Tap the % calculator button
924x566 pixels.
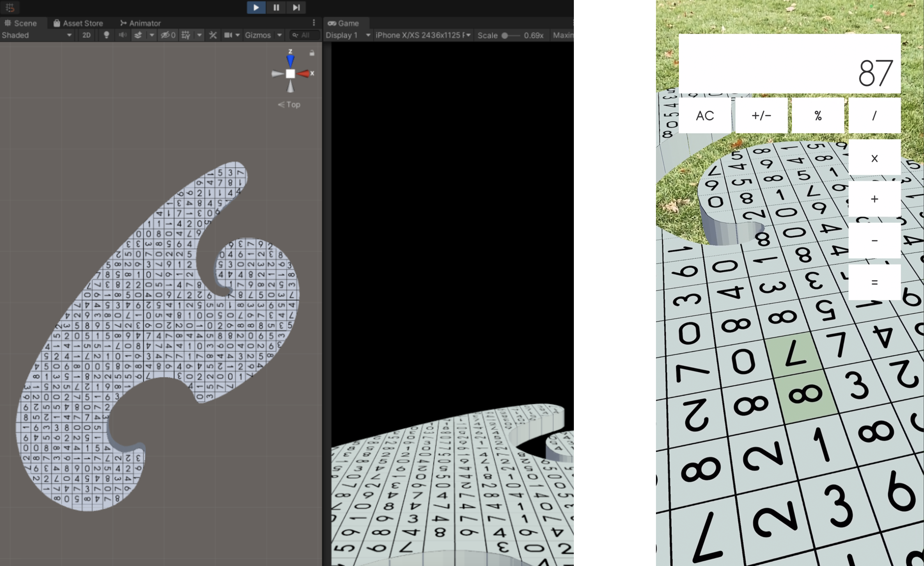pos(818,115)
